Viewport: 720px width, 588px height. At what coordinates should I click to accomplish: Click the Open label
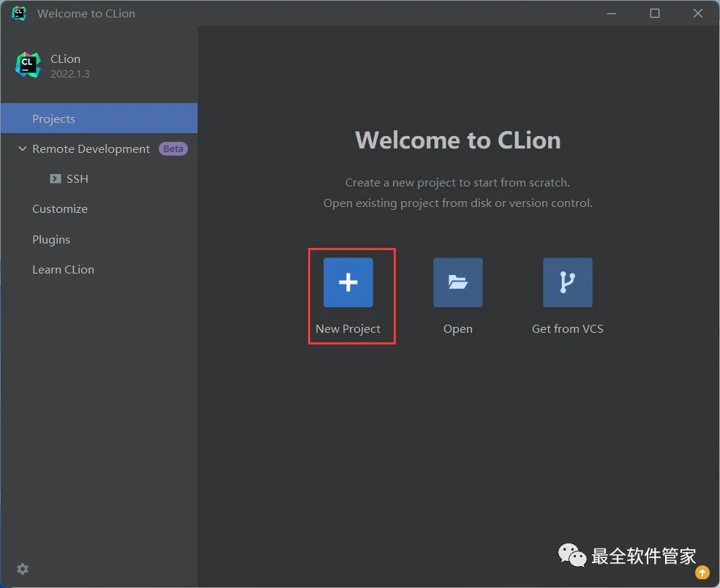[458, 329]
